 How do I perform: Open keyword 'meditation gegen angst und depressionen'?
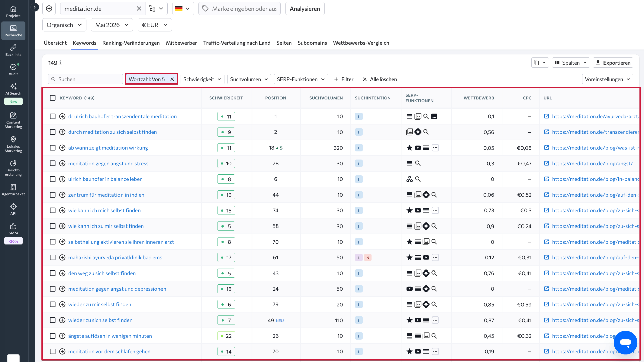[x=117, y=289]
